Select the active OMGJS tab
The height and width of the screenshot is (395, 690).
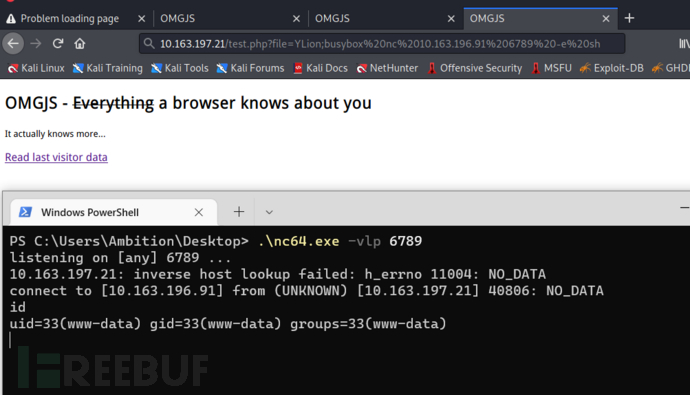(540, 18)
